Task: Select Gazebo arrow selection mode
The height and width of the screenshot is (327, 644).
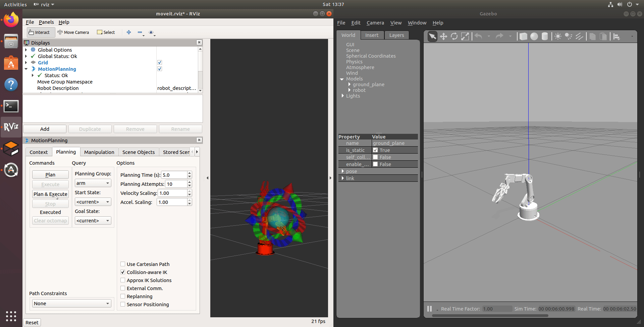Action: pos(432,36)
